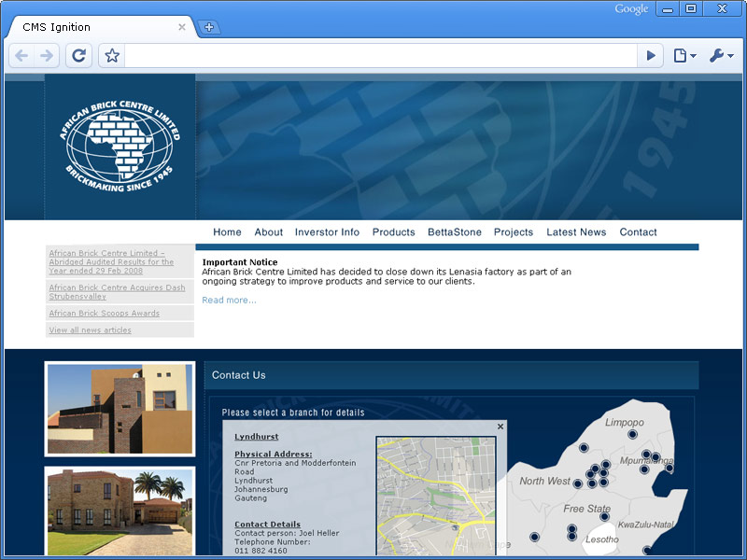The image size is (747, 560).
Task: Bookmark the page with the star icon
Action: [112, 56]
